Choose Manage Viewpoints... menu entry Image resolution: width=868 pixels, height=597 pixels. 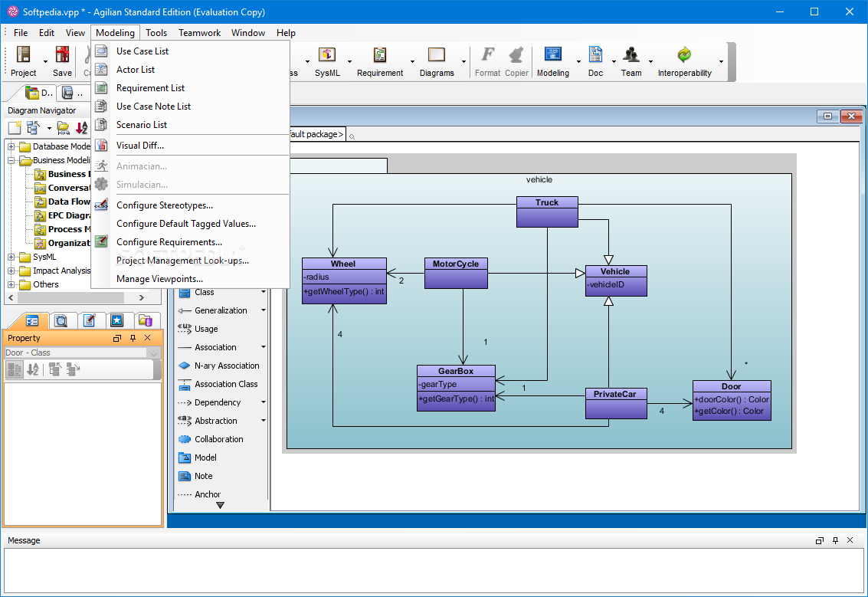[x=191, y=278]
